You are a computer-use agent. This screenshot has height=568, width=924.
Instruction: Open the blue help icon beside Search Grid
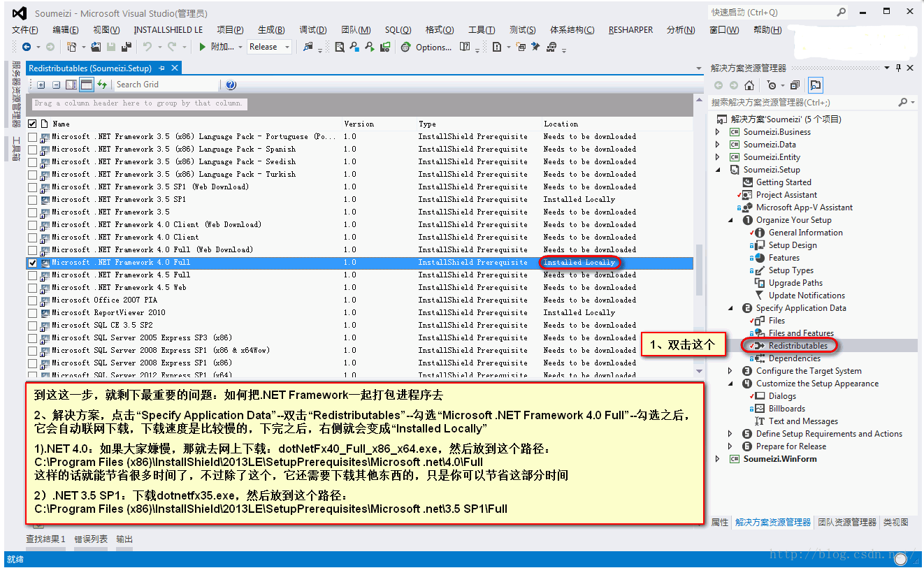(x=231, y=85)
